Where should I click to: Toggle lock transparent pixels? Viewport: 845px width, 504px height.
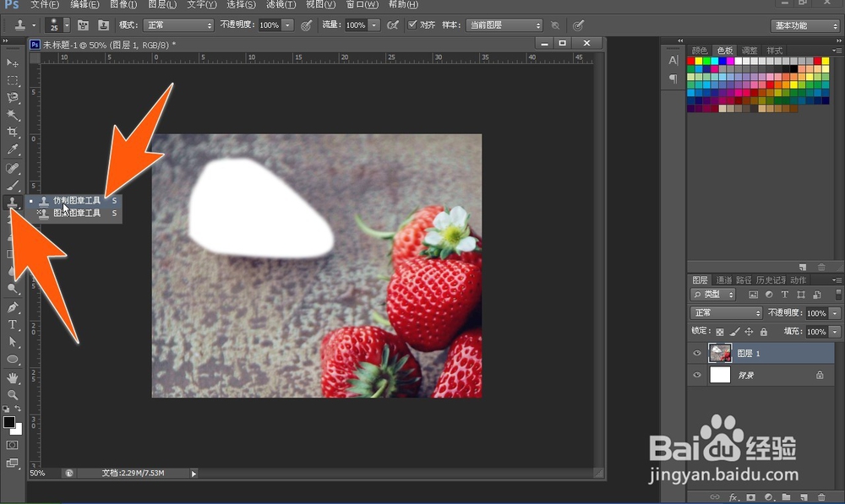click(719, 332)
